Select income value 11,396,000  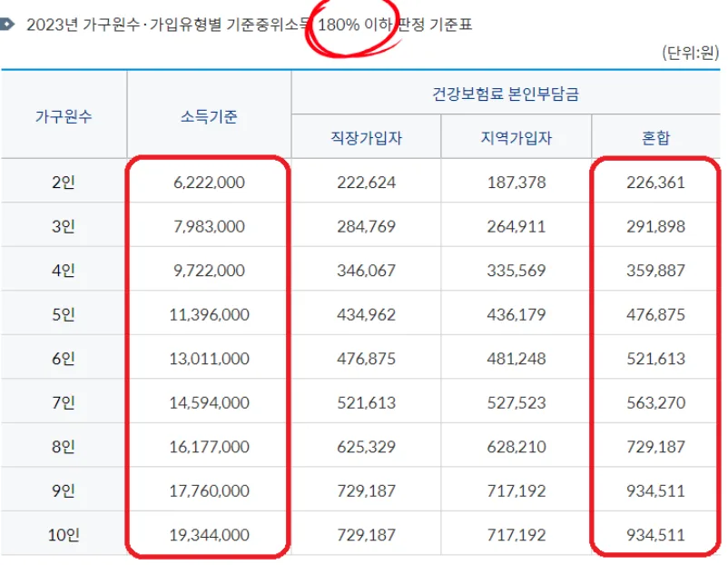click(209, 314)
